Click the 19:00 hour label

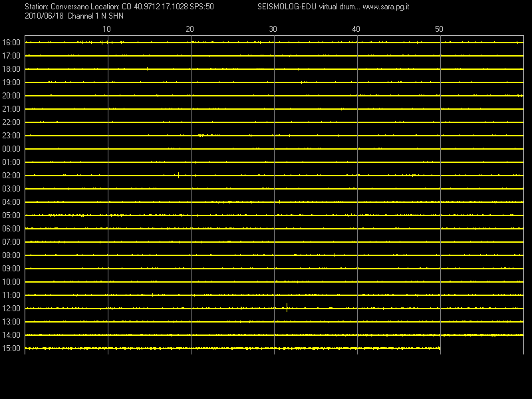[11, 82]
